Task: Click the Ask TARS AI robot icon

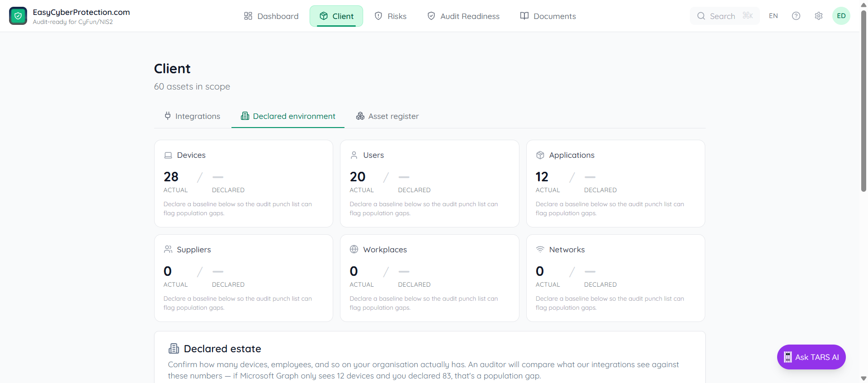Action: pyautogui.click(x=788, y=357)
